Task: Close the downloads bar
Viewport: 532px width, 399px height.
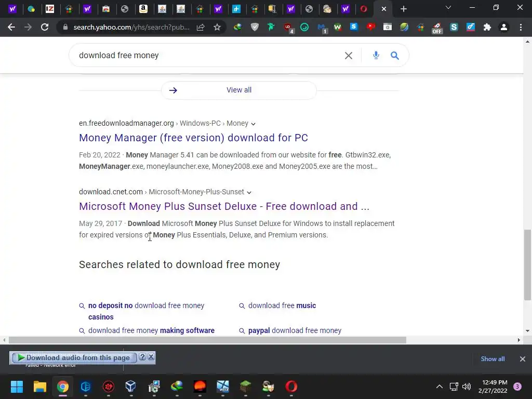Action: point(523,359)
